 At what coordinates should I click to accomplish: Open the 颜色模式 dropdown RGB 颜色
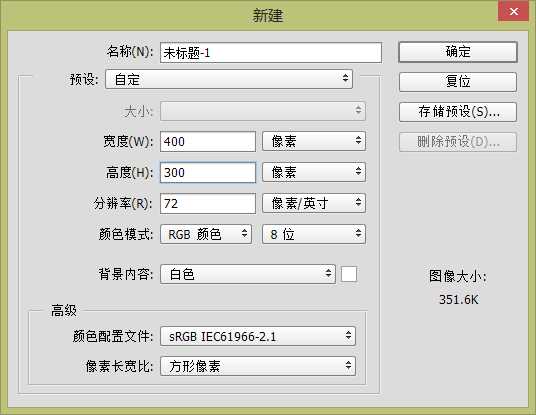click(206, 234)
